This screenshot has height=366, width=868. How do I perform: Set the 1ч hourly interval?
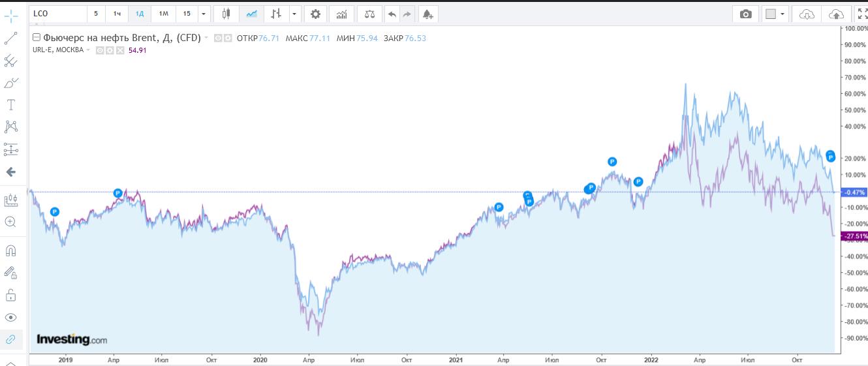pyautogui.click(x=117, y=13)
